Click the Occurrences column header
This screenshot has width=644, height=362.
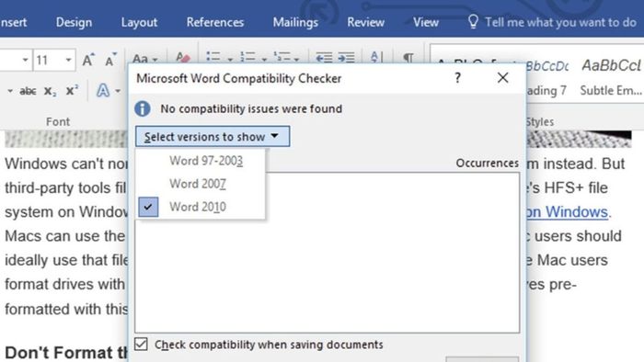click(487, 164)
